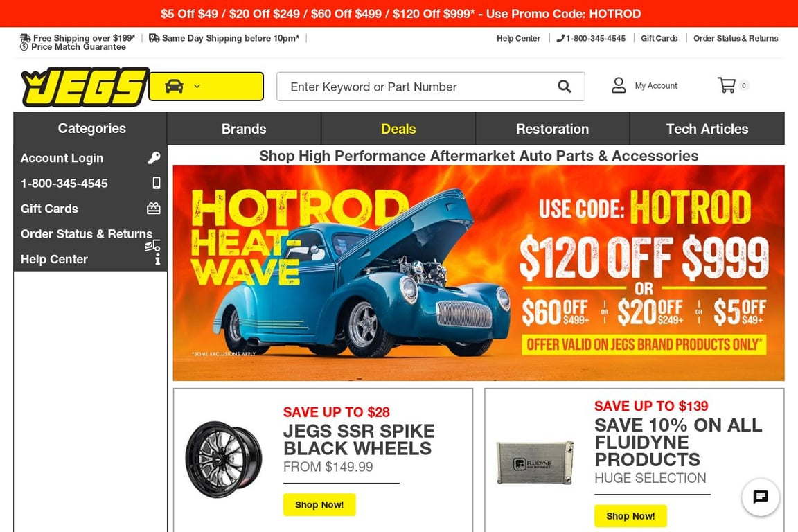The width and height of the screenshot is (798, 532).
Task: Open the Categories menu
Action: tap(91, 128)
